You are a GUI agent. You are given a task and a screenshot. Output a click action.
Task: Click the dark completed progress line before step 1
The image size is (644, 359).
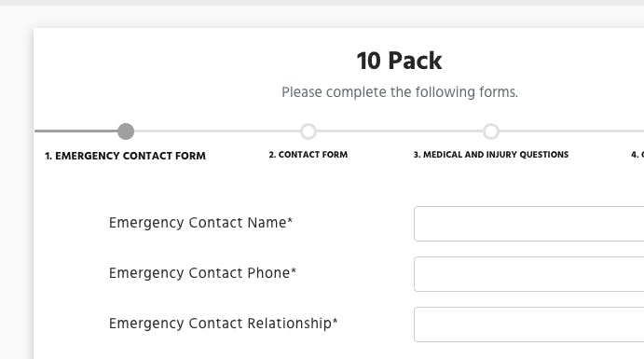pos(76,131)
